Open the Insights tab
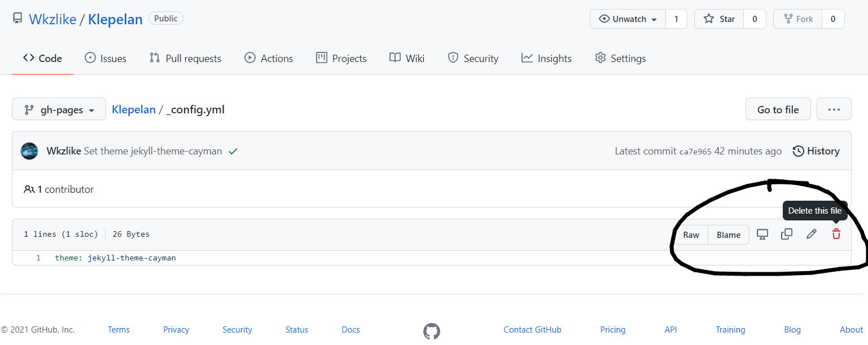This screenshot has width=868, height=345. [546, 59]
